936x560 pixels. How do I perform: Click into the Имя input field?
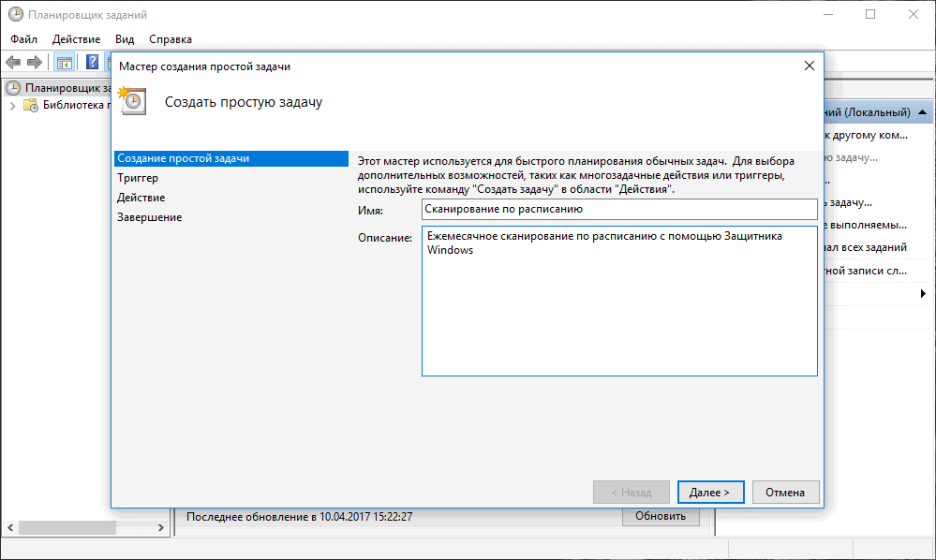[619, 210]
